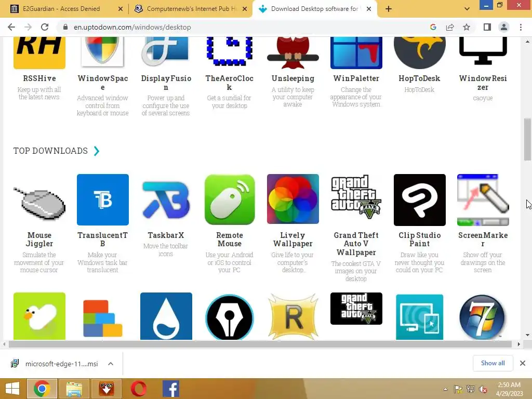Open the pen nib app icon

pyautogui.click(x=230, y=317)
